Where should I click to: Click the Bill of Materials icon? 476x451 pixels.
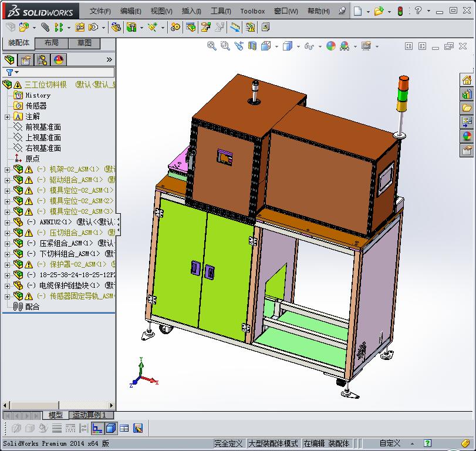pyautogui.click(x=191, y=28)
